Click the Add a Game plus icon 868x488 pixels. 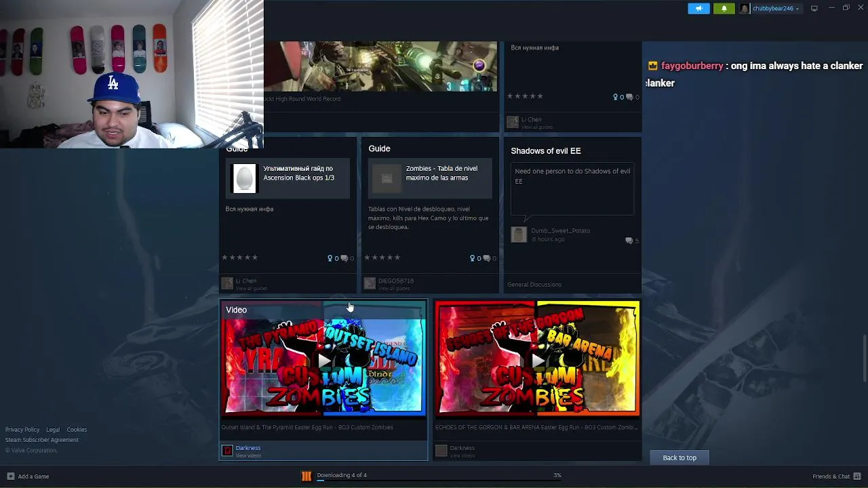coord(10,476)
